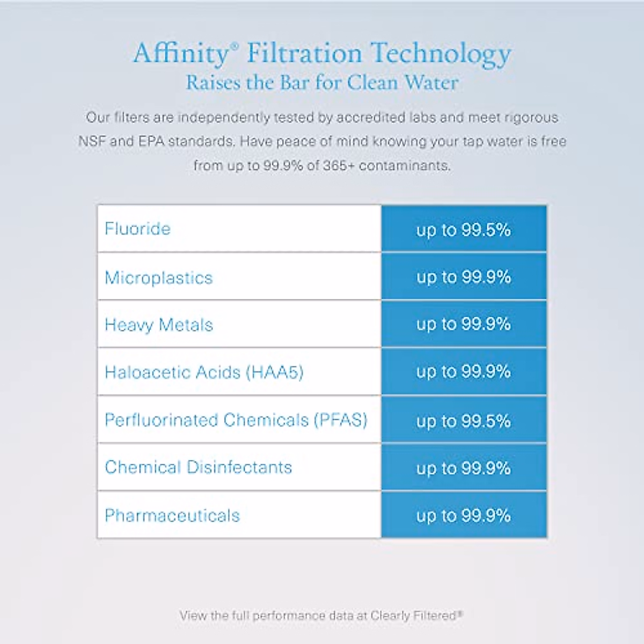
Task: Click the Perfluorinated Chemicals (PFAS) label
Action: click(x=236, y=420)
